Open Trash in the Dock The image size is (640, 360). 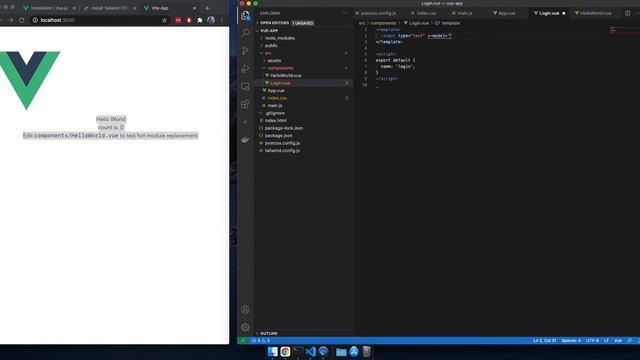[367, 351]
